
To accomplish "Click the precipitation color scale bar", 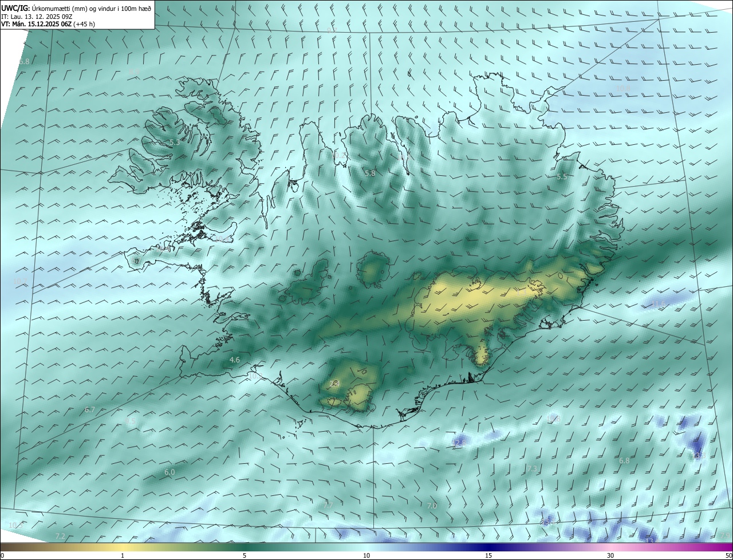I will click(366, 547).
